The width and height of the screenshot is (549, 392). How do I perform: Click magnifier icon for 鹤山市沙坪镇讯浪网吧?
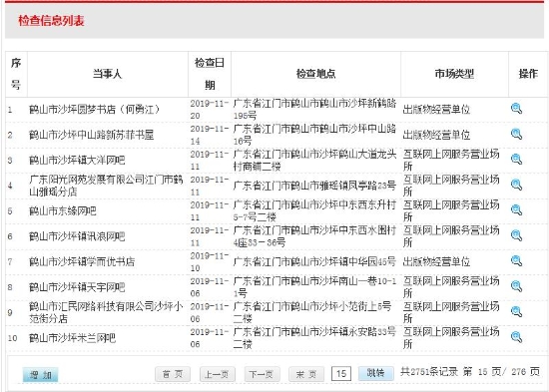point(516,235)
